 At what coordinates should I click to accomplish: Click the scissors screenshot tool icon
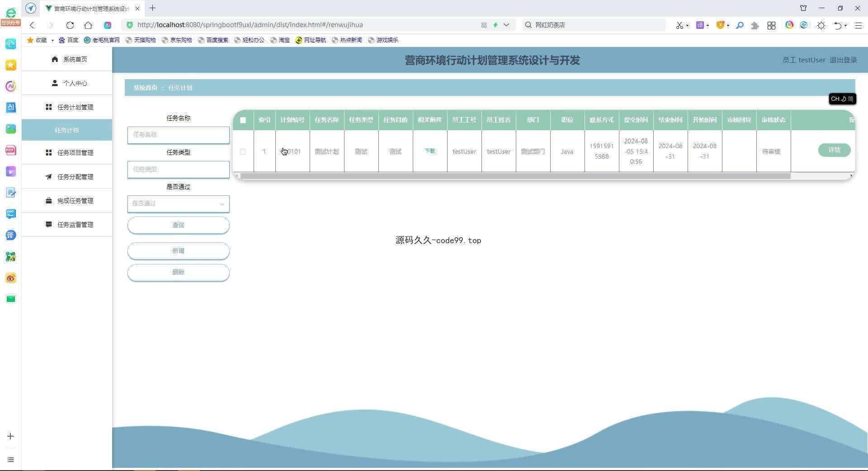click(x=679, y=25)
